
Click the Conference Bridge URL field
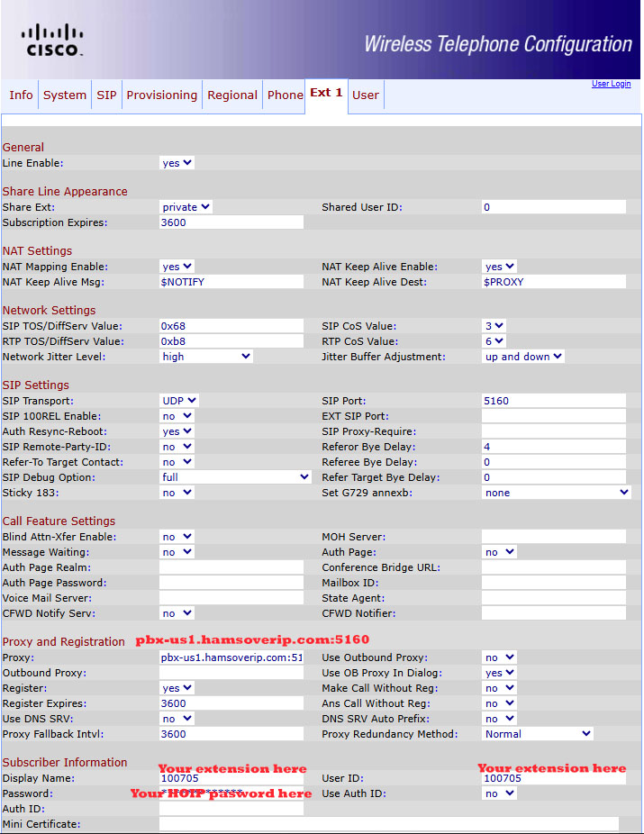(554, 567)
